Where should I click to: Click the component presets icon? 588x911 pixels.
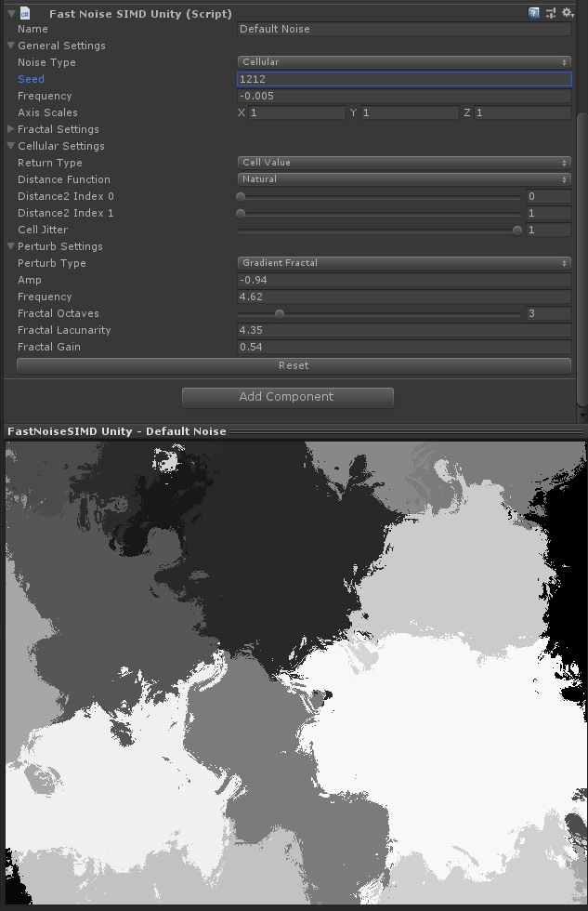[551, 13]
